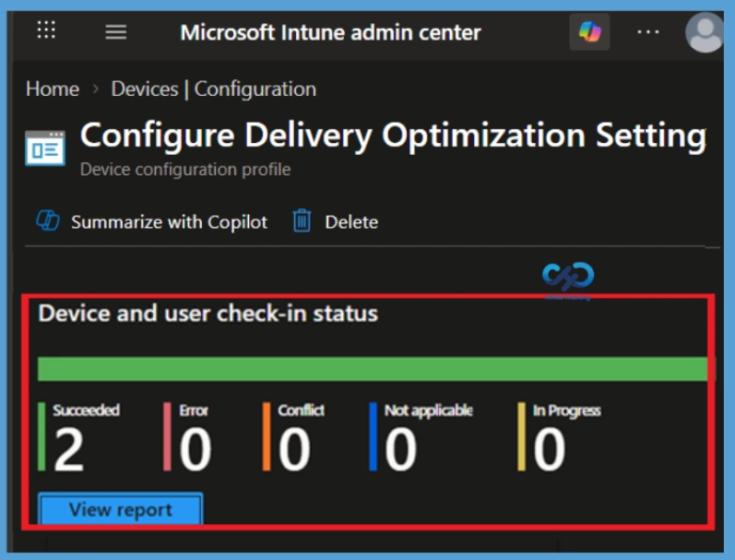Click the Succeeded status label

pyautogui.click(x=87, y=410)
